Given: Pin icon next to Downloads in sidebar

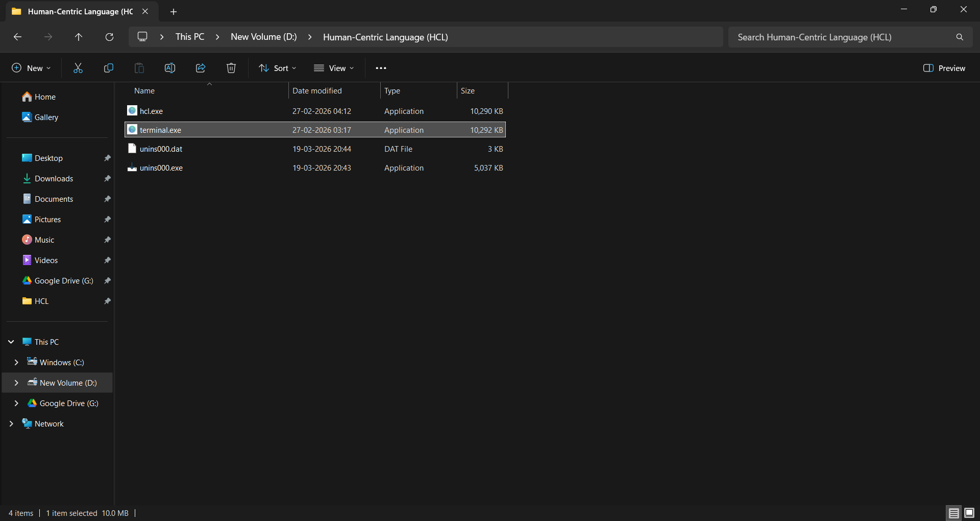Looking at the screenshot, I should (x=107, y=178).
